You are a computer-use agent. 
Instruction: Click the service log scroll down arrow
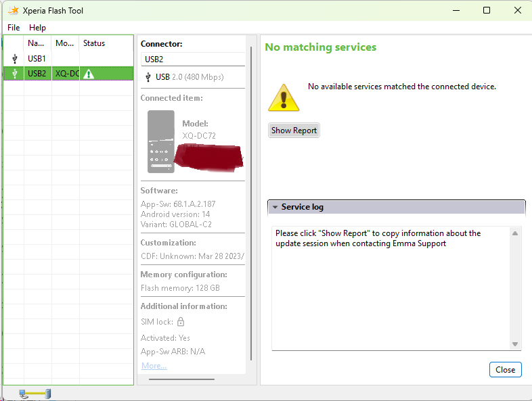tap(515, 344)
